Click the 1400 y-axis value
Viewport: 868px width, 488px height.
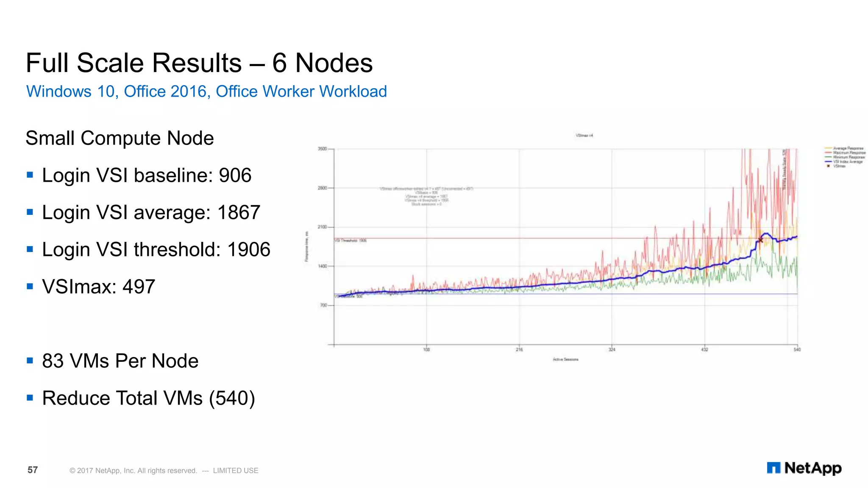click(x=323, y=266)
